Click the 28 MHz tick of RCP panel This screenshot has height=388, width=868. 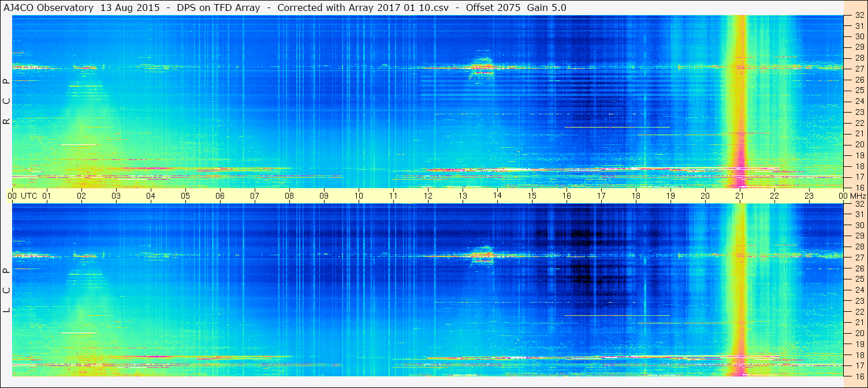[859, 58]
